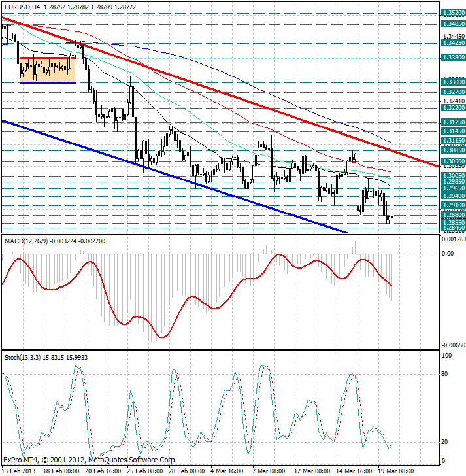
Task: Select the 1.28800 price level label
Action: pyautogui.click(x=453, y=215)
